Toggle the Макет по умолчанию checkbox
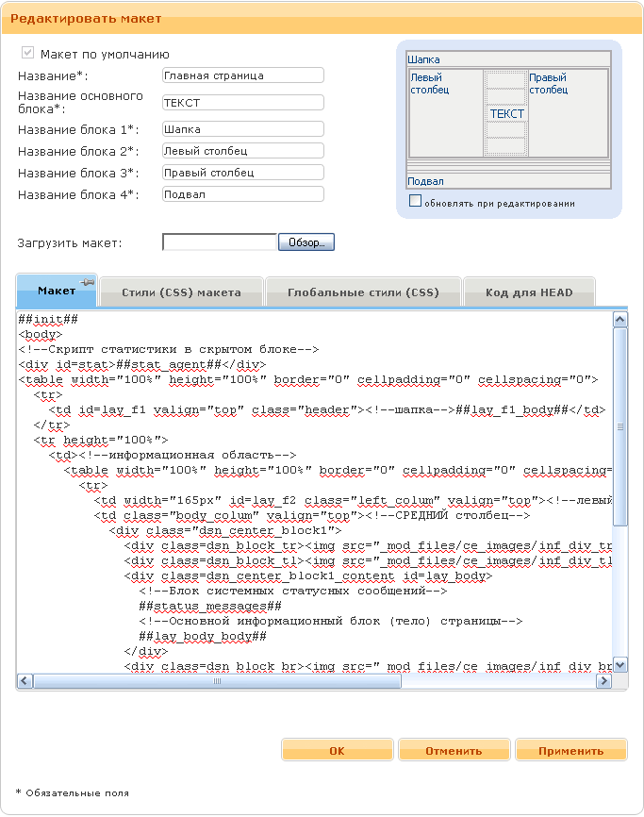The width and height of the screenshot is (644, 817). (28, 54)
